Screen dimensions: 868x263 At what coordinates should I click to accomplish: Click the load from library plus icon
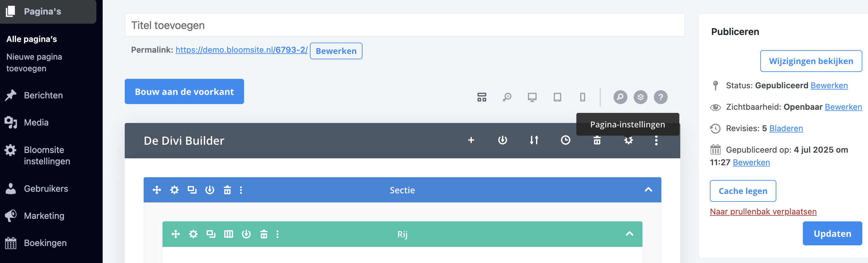coord(471,140)
